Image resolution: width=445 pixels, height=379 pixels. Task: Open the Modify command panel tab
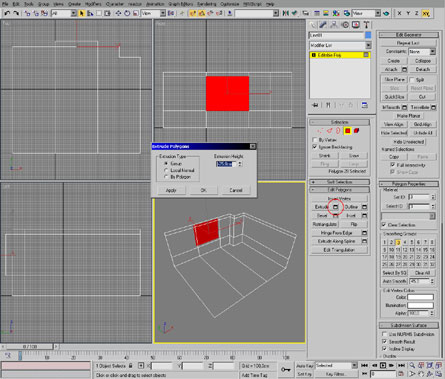point(323,25)
